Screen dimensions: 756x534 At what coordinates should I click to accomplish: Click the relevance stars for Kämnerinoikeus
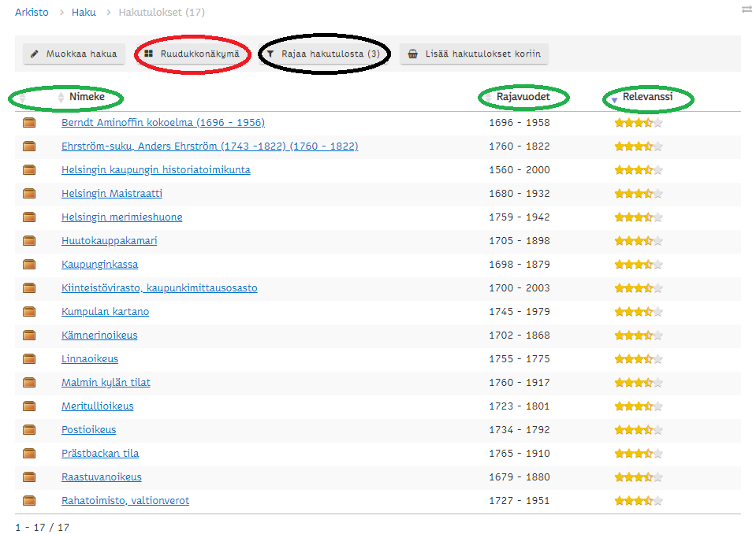pyautogui.click(x=638, y=336)
